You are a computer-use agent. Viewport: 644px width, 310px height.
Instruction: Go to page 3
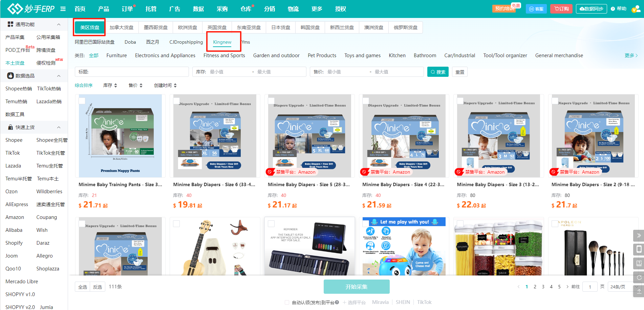click(543, 287)
